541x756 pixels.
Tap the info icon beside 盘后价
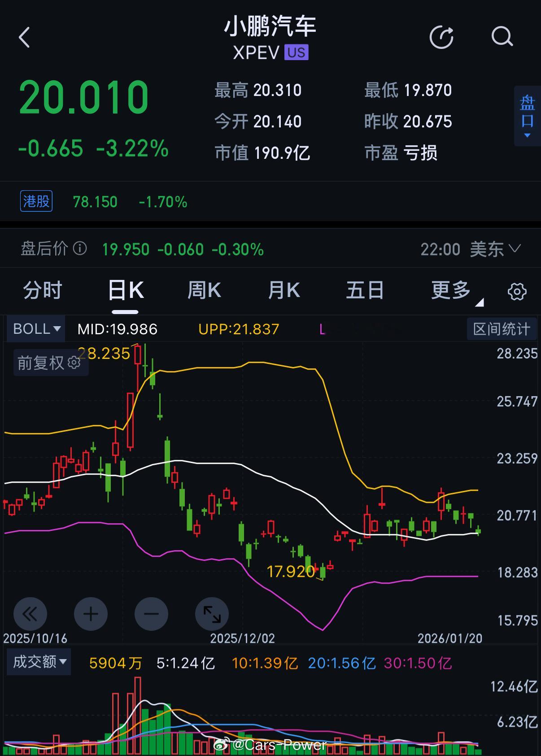[x=80, y=248]
